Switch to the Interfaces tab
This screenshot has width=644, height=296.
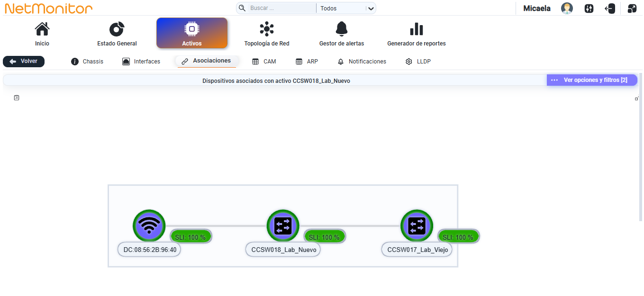[x=141, y=62]
